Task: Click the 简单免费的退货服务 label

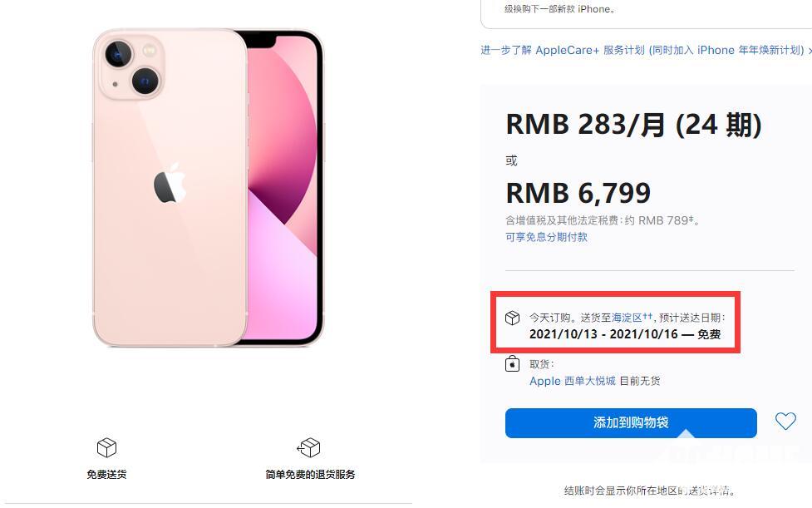Action: (x=310, y=475)
